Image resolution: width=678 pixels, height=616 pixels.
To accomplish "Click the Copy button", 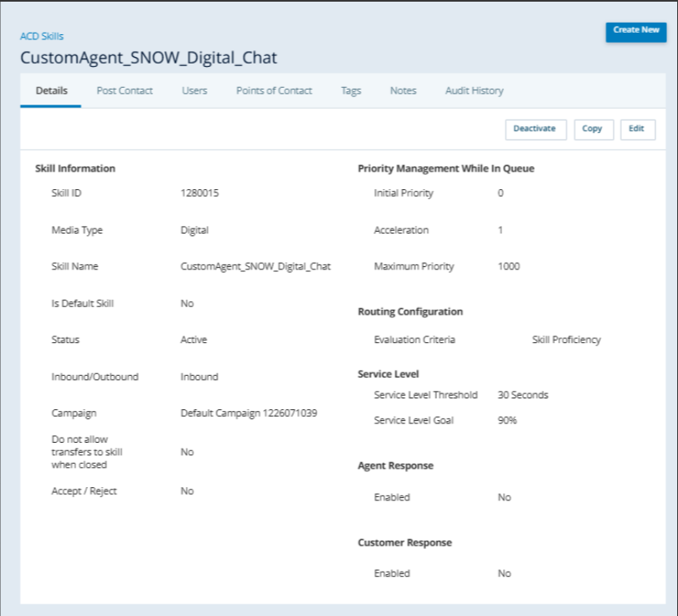I will pos(593,129).
